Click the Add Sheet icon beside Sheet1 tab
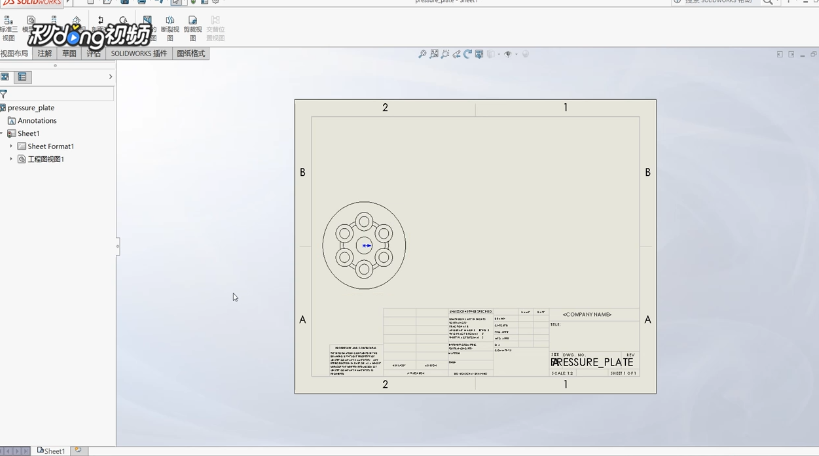The width and height of the screenshot is (819, 456). tap(78, 450)
